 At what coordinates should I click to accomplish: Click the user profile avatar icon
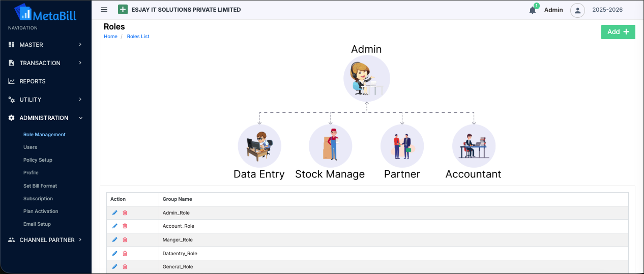tap(577, 10)
